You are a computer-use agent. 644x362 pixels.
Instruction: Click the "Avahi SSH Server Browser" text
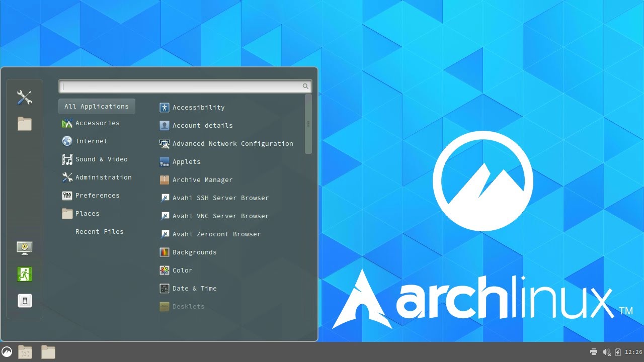(220, 198)
